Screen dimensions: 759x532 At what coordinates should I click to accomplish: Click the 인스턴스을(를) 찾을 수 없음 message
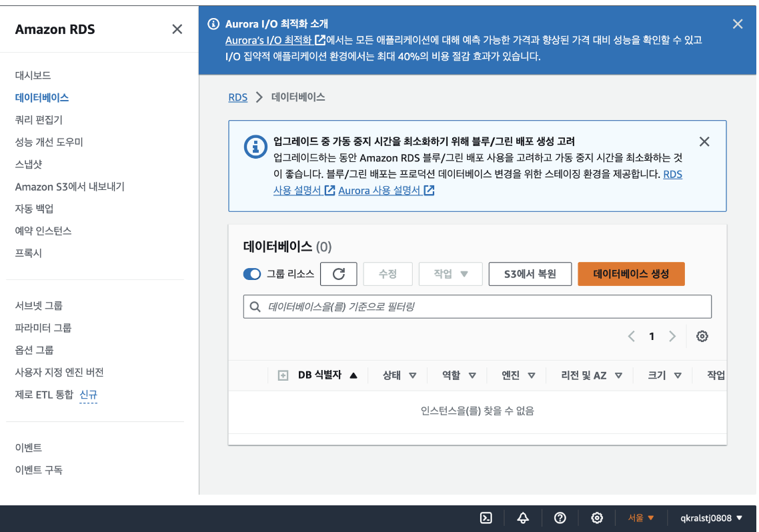478,411
